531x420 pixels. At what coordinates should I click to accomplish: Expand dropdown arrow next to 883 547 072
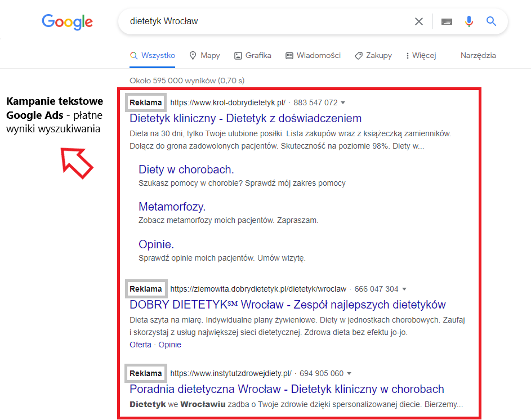pos(343,102)
